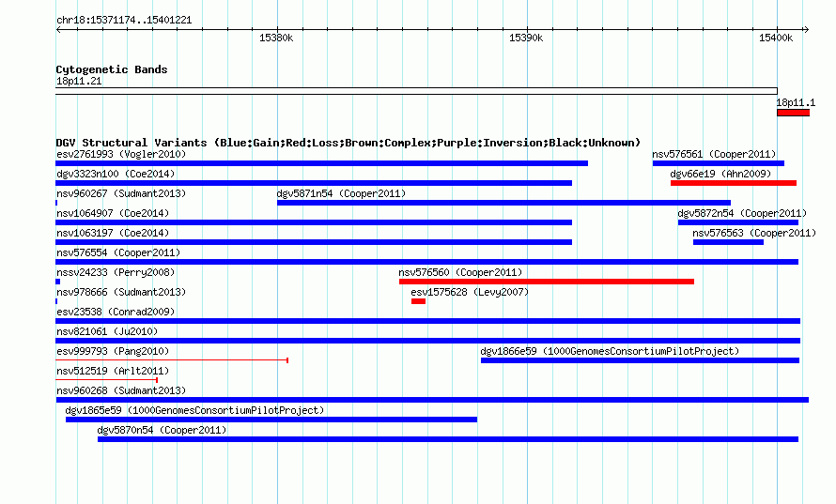Click the esv2761993 (Vogler2010) gain bar

coord(322,163)
